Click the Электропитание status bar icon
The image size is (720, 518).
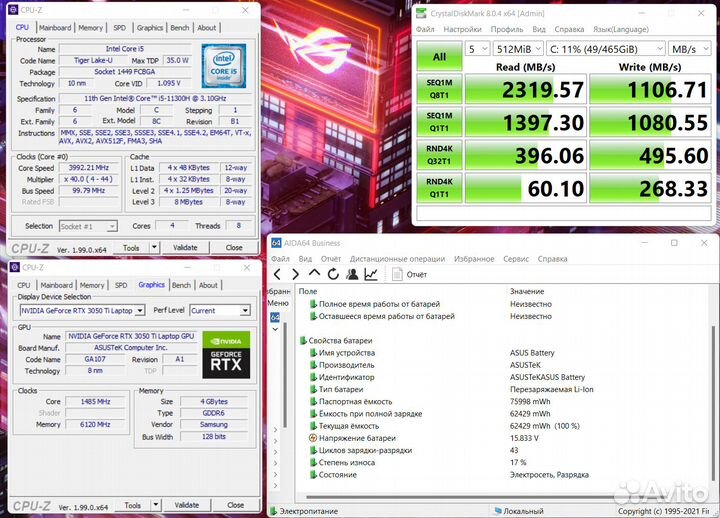(x=273, y=511)
